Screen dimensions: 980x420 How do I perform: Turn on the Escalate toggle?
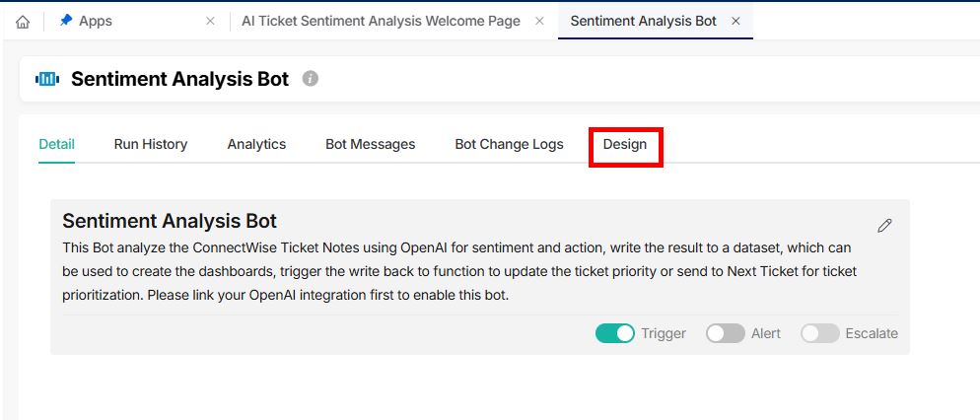pos(820,334)
